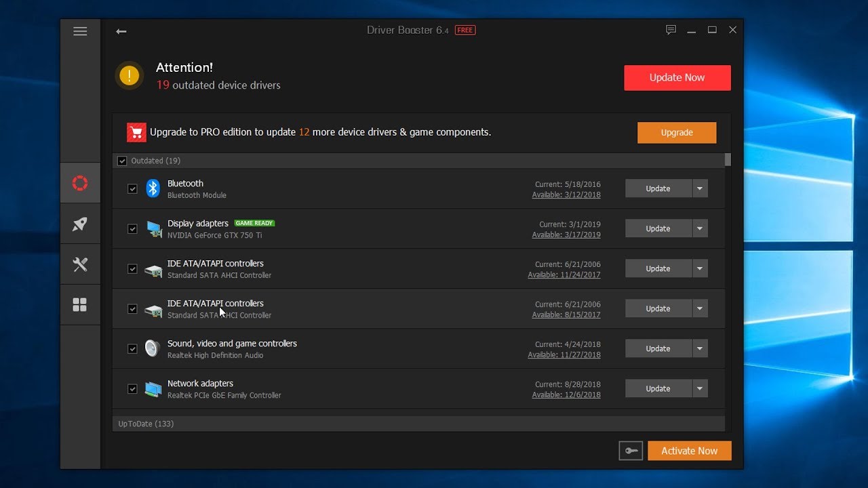Expand Update dropdown for Realtek High Definition Audio
This screenshot has height=488, width=868.
pos(700,348)
